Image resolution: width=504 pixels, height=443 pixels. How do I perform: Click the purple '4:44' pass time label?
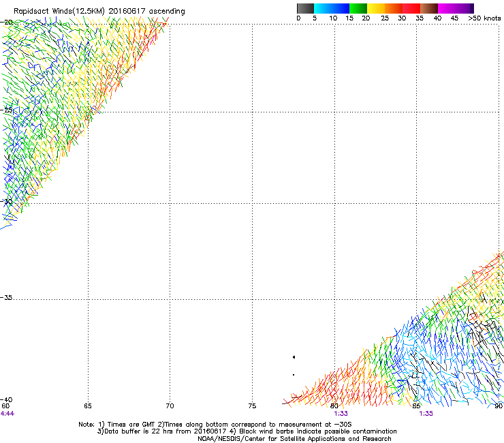pos(7,414)
